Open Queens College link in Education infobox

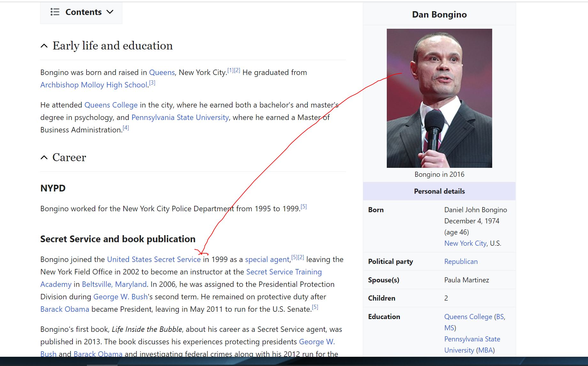tap(468, 317)
